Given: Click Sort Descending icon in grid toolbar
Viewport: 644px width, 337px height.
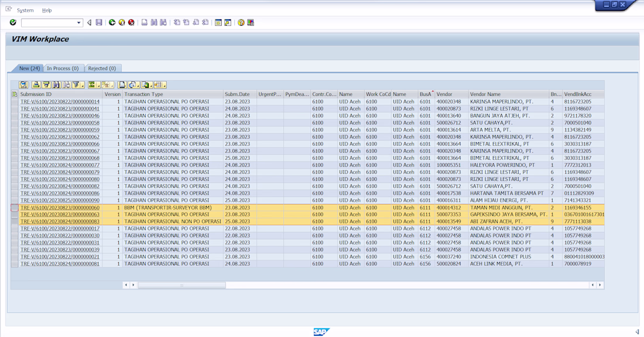Looking at the screenshot, I should click(x=46, y=85).
